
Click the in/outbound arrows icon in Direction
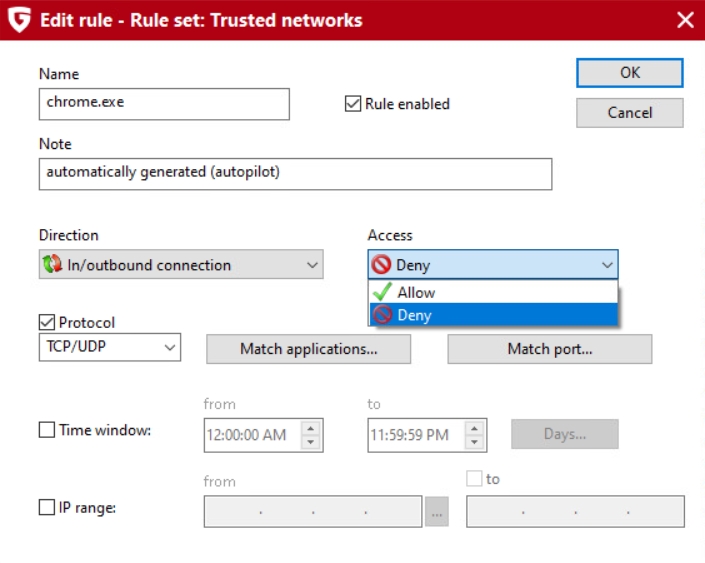pyautogui.click(x=52, y=264)
